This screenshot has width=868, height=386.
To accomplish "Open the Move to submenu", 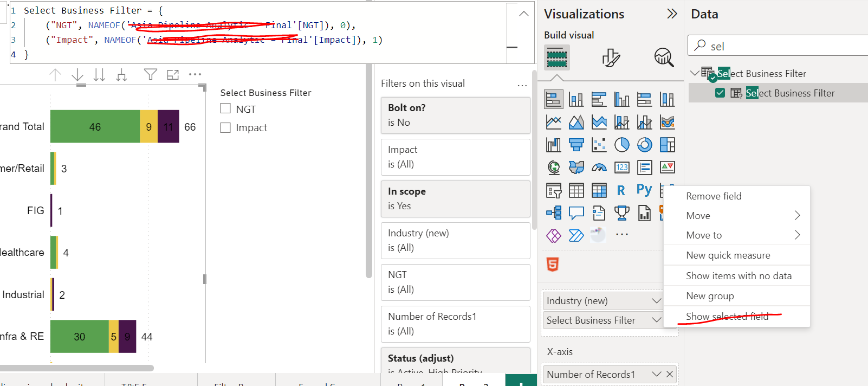I will click(x=737, y=235).
